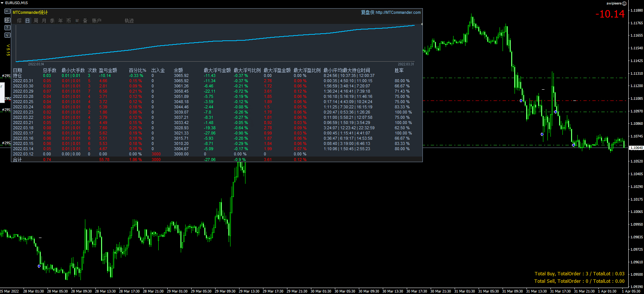The width and height of the screenshot is (644, 294).
Task: Click the MTCommander统计 panel title
Action: (x=30, y=12)
